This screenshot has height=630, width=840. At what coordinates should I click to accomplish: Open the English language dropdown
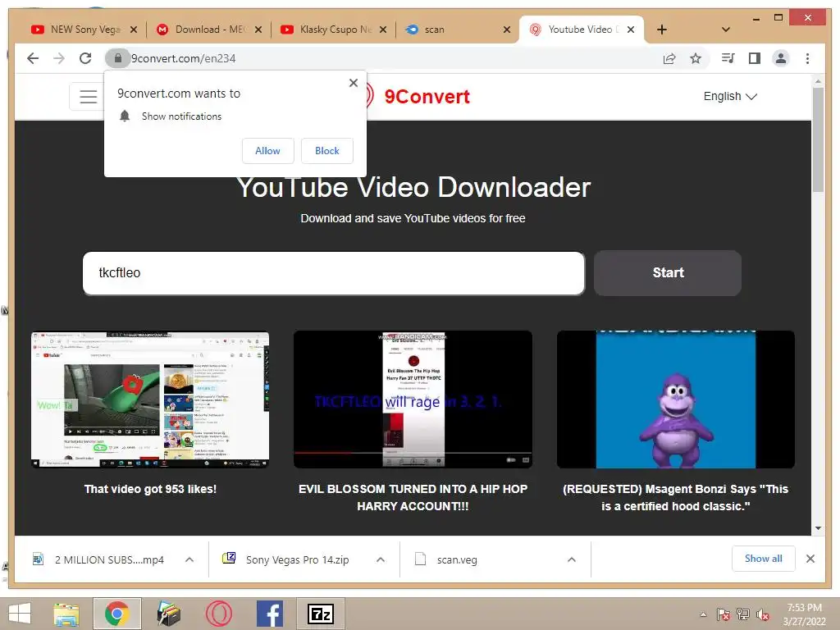[729, 97]
